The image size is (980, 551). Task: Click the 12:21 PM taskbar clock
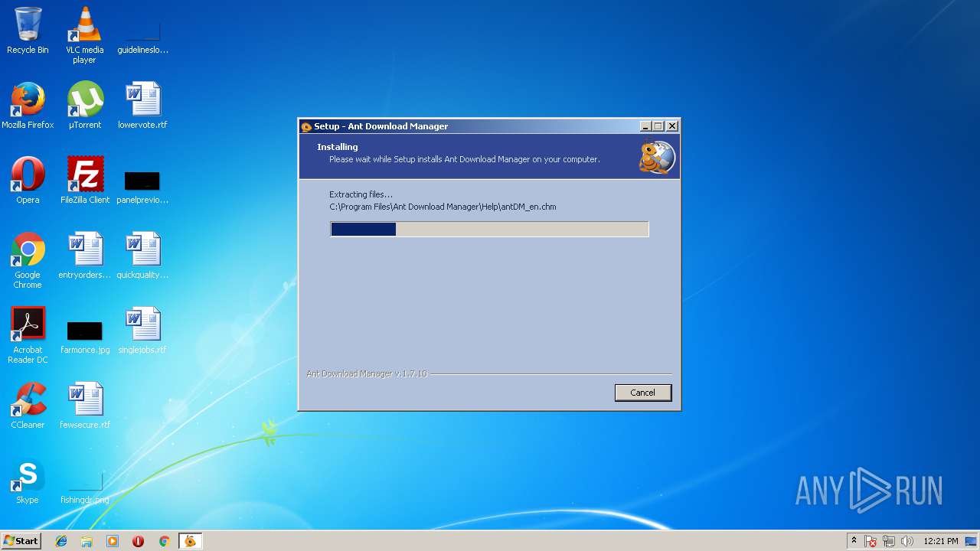[940, 541]
